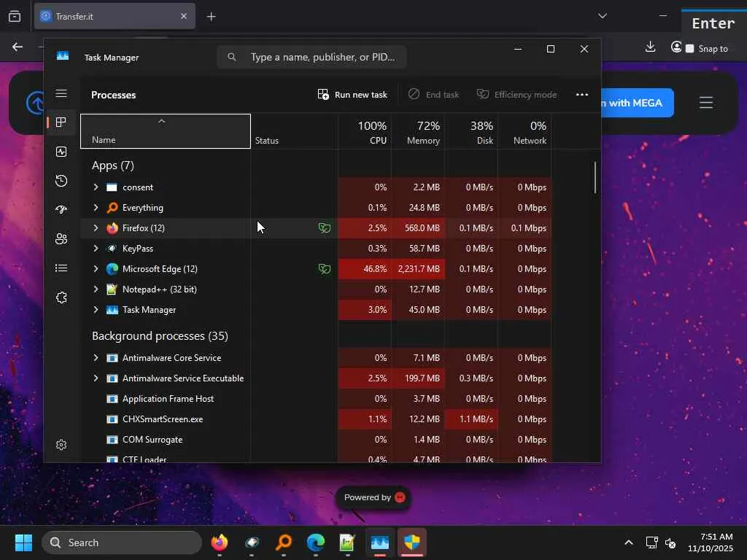Expand the Notepad++ (32 bit) row
Screen dimensions: 747x560
point(96,289)
